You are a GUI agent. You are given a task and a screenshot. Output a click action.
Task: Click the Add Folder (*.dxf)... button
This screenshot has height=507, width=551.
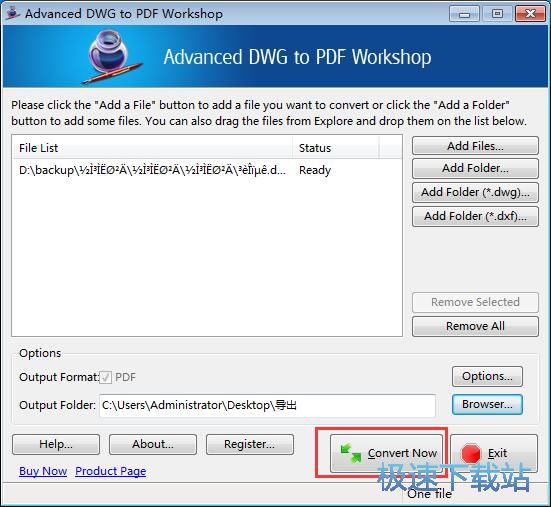coord(475,216)
